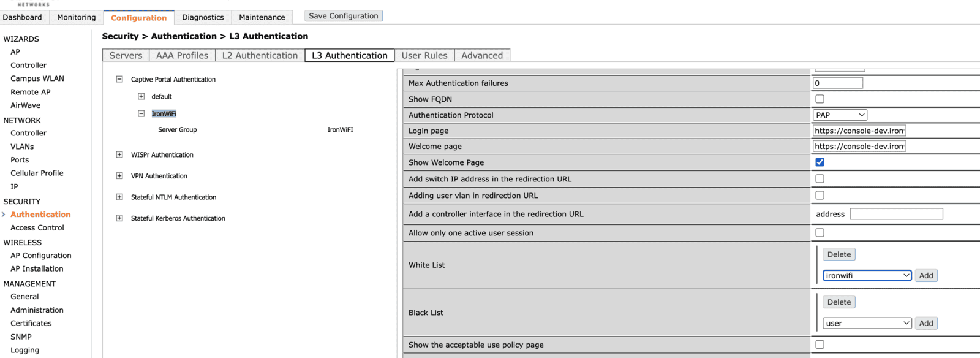Open the AP wizard link

click(15, 52)
